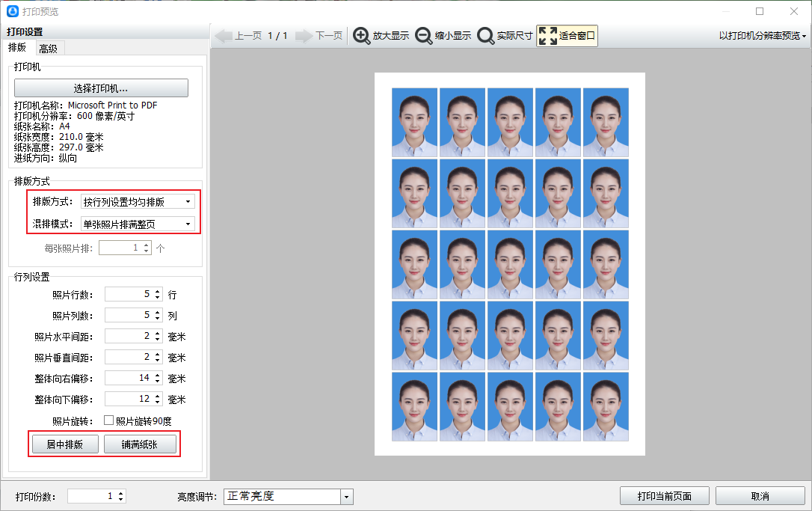The width and height of the screenshot is (812, 511).
Task: Click the fit to window (适合窗口) icon
Action: coord(548,36)
